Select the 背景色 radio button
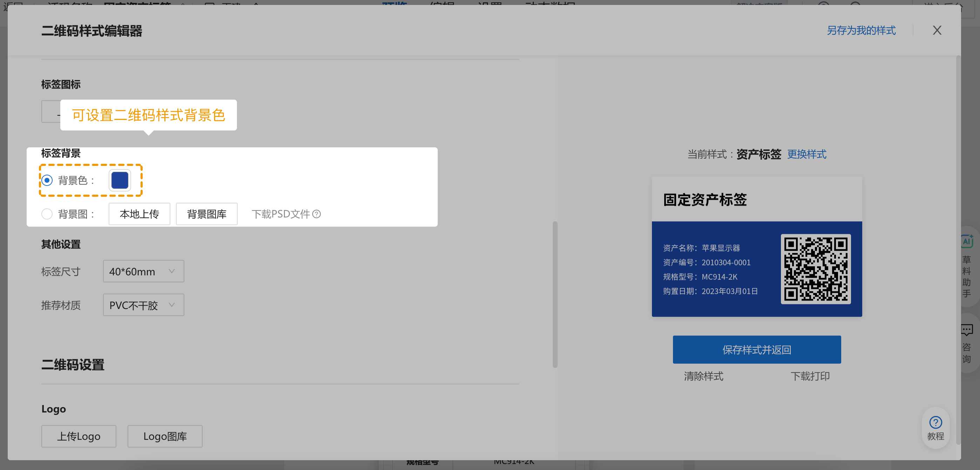Screen dimensions: 980x470 coord(47,181)
